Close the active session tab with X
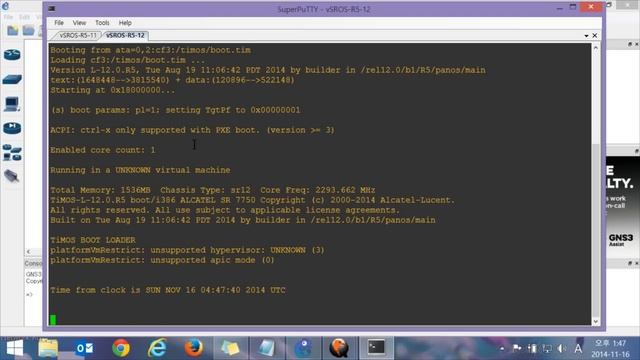 595,36
